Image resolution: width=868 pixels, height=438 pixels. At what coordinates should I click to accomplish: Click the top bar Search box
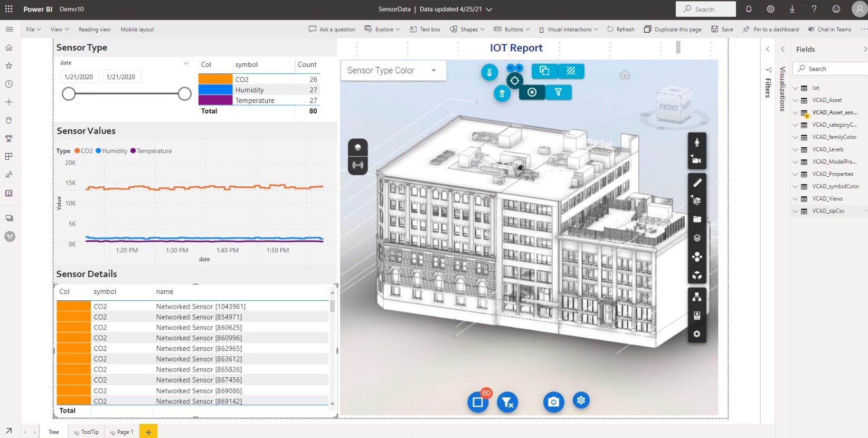(705, 9)
